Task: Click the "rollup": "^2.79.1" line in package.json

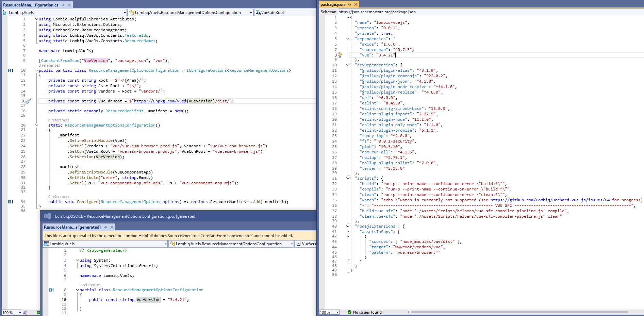Action: coord(383,157)
